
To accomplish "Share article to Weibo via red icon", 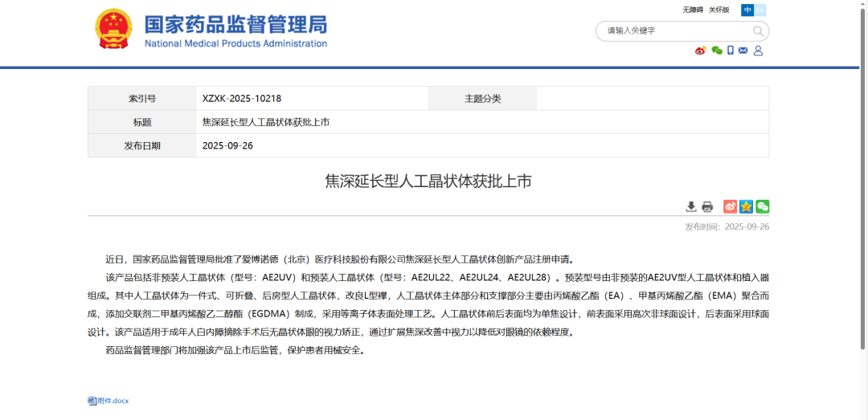I will [x=730, y=207].
